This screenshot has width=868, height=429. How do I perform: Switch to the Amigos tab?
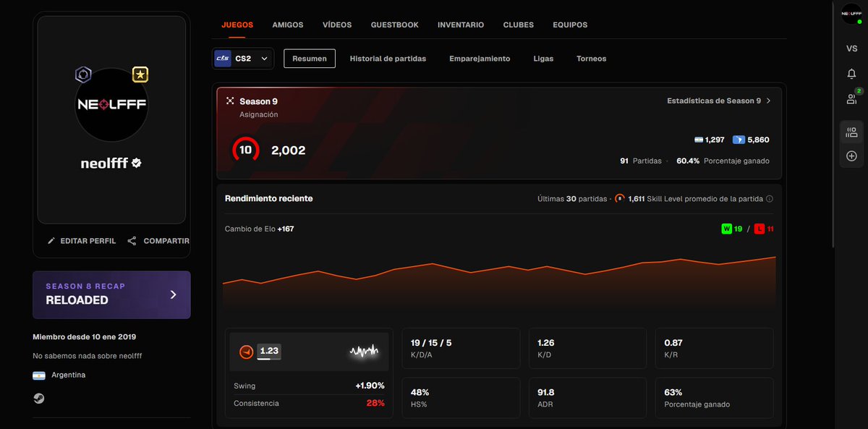pyautogui.click(x=288, y=25)
